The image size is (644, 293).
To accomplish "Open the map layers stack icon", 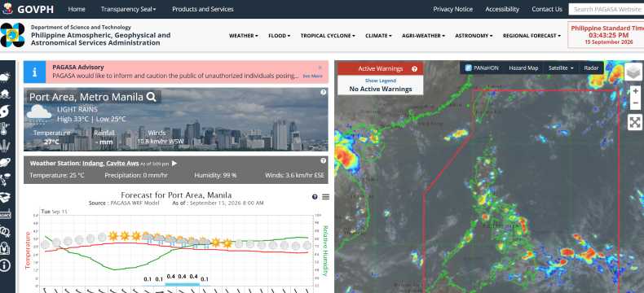I will pos(633,72).
